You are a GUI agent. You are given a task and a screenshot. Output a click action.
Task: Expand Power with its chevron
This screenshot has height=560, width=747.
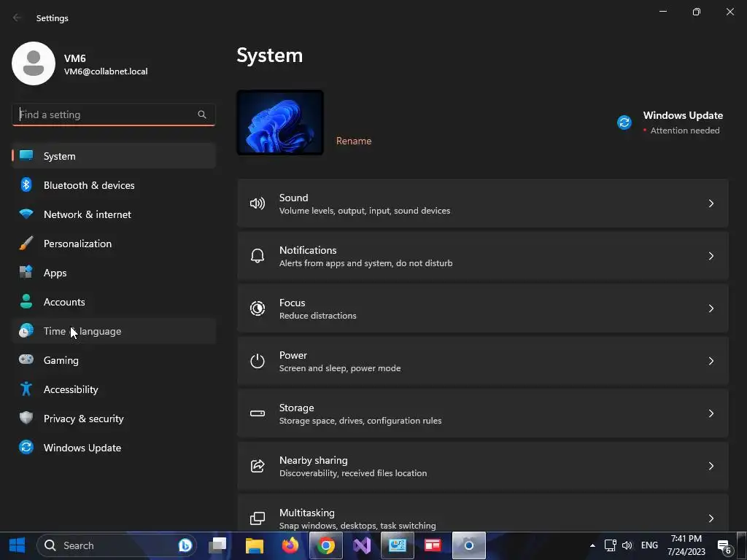point(711,361)
